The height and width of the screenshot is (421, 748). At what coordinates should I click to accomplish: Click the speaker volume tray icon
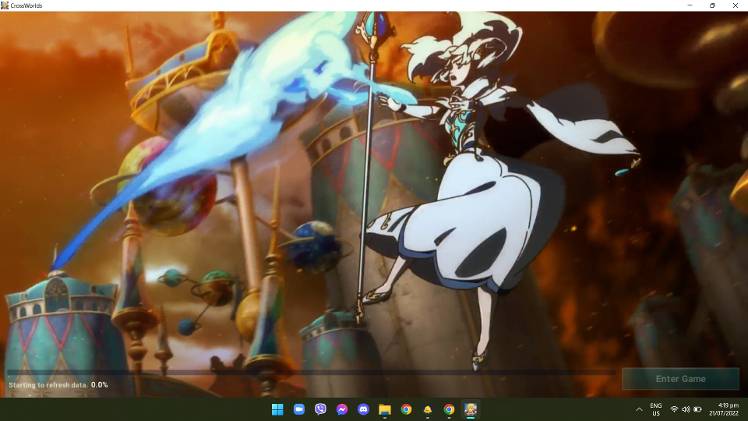(685, 410)
